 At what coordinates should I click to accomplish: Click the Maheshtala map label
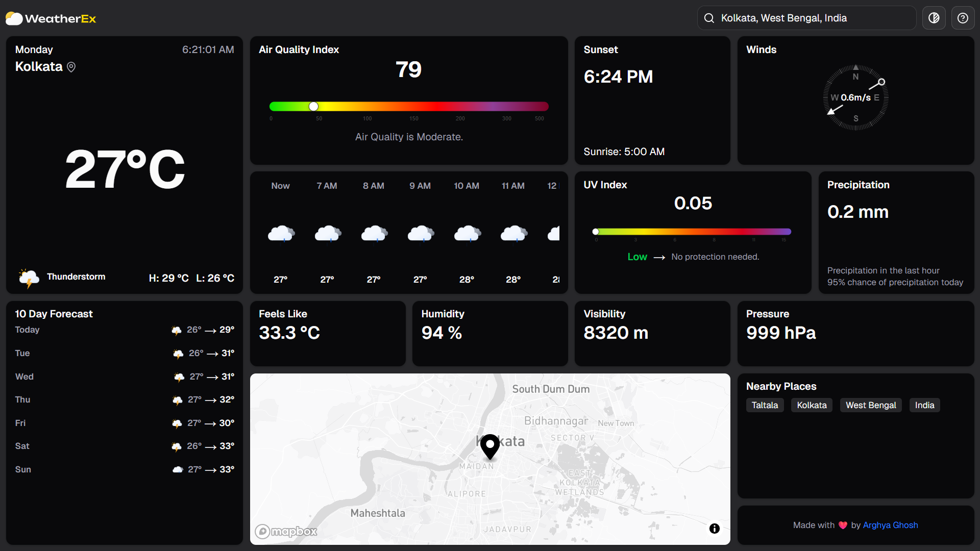pos(378,513)
